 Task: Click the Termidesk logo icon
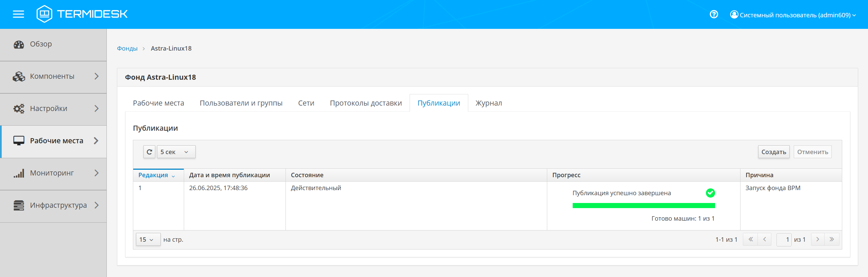click(x=44, y=14)
